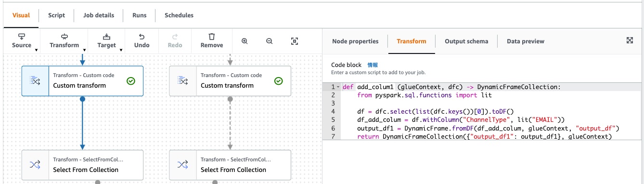644x184 pixels.
Task: Click the shuffle icon of the highlighted Custom transform node
Action: pyautogui.click(x=35, y=81)
